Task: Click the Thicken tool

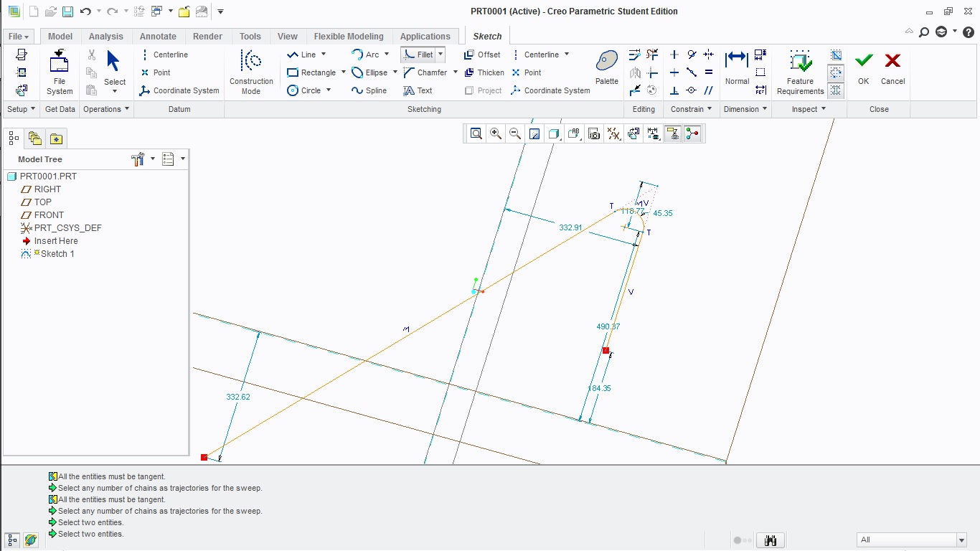Action: point(484,72)
